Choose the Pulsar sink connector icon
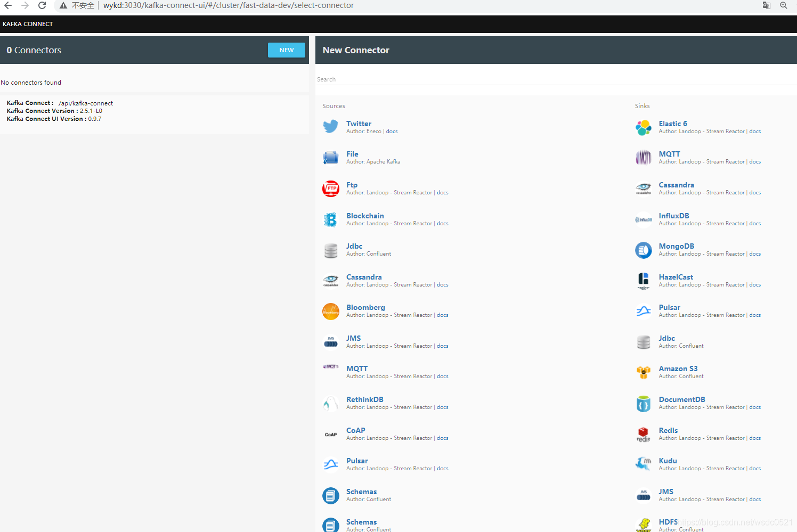Image resolution: width=797 pixels, height=532 pixels. click(644, 312)
